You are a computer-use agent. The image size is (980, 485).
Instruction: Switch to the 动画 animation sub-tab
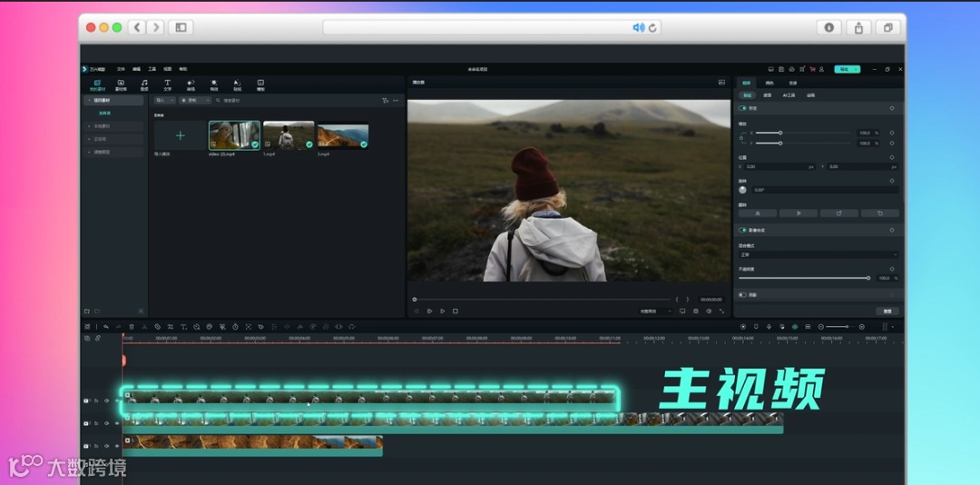pos(810,95)
